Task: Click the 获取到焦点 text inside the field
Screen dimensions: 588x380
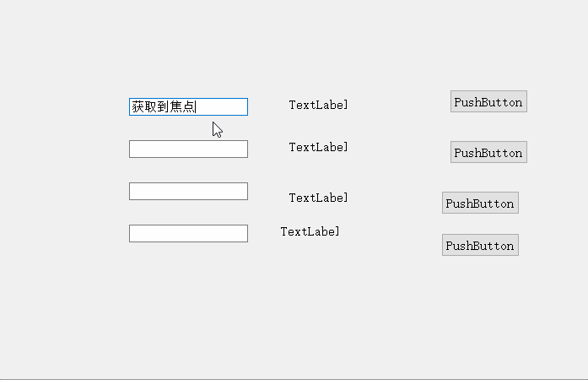Action: pos(164,106)
